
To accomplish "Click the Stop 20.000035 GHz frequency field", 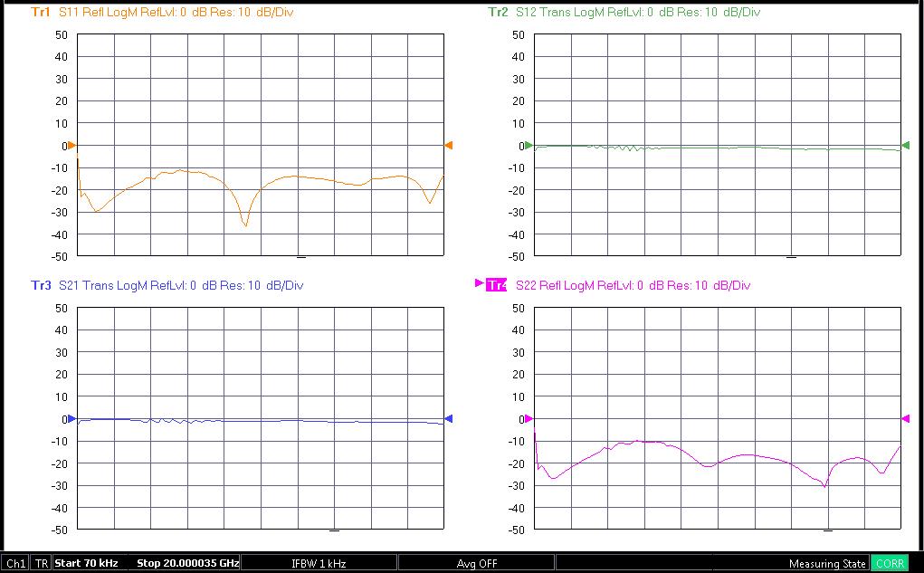I will (x=188, y=563).
